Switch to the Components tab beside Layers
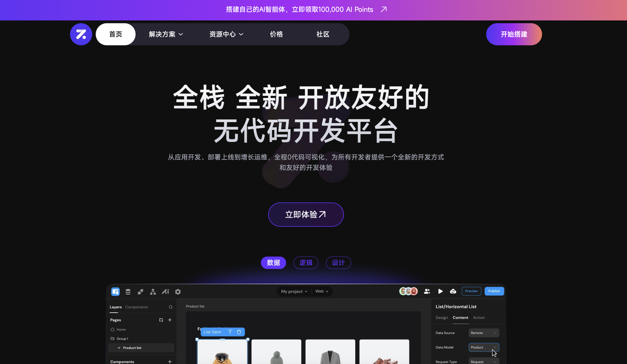627x364 pixels. point(137,307)
